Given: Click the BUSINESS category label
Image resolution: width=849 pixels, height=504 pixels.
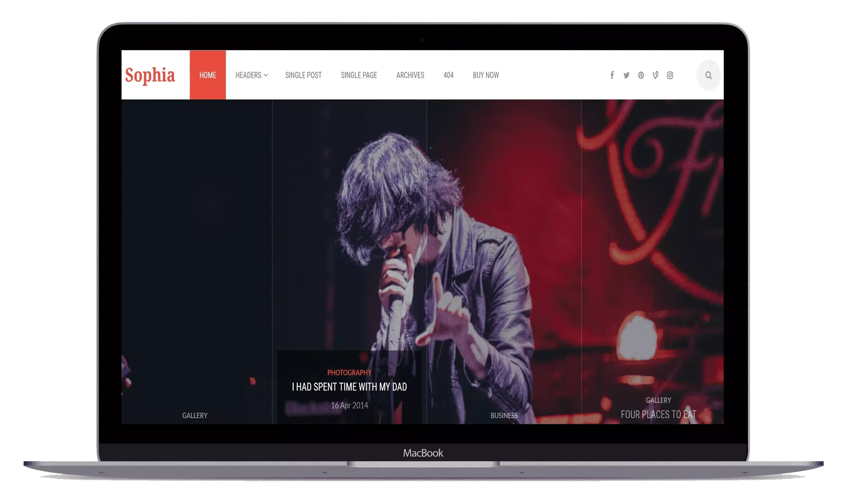Looking at the screenshot, I should click(504, 415).
